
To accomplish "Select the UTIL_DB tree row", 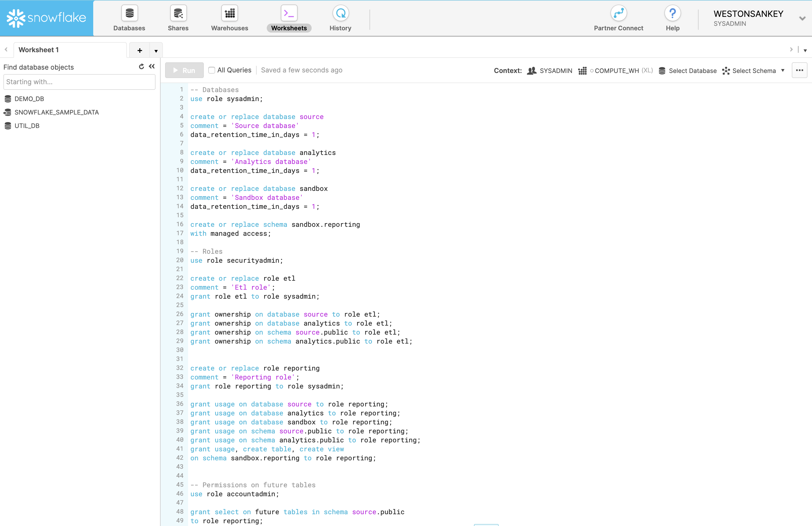I will [79, 126].
